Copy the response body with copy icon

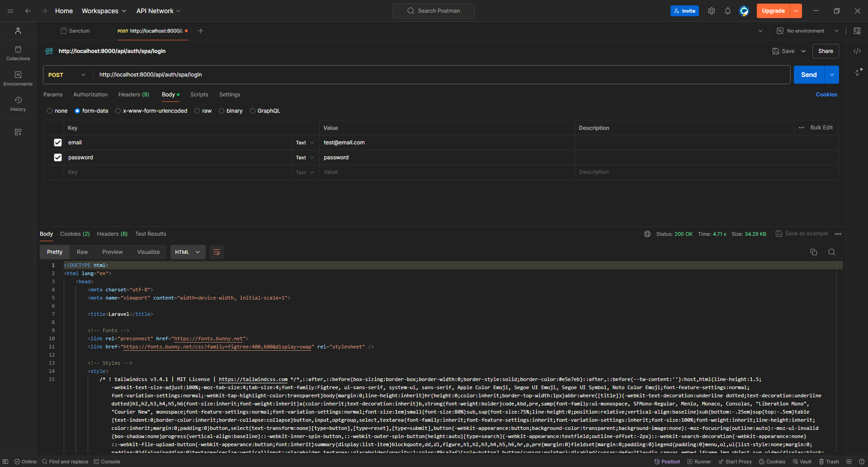point(813,252)
